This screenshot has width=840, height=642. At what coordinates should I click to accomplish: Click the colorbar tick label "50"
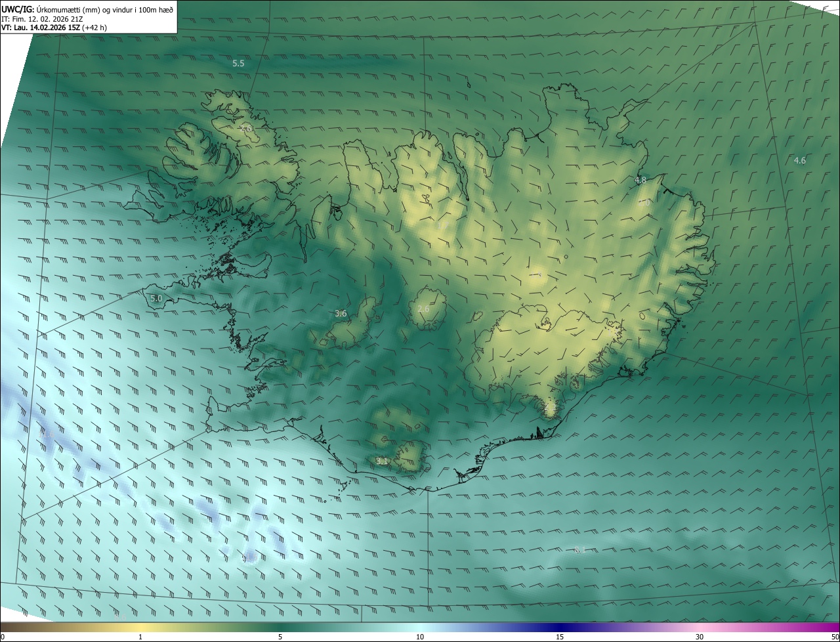click(835, 637)
